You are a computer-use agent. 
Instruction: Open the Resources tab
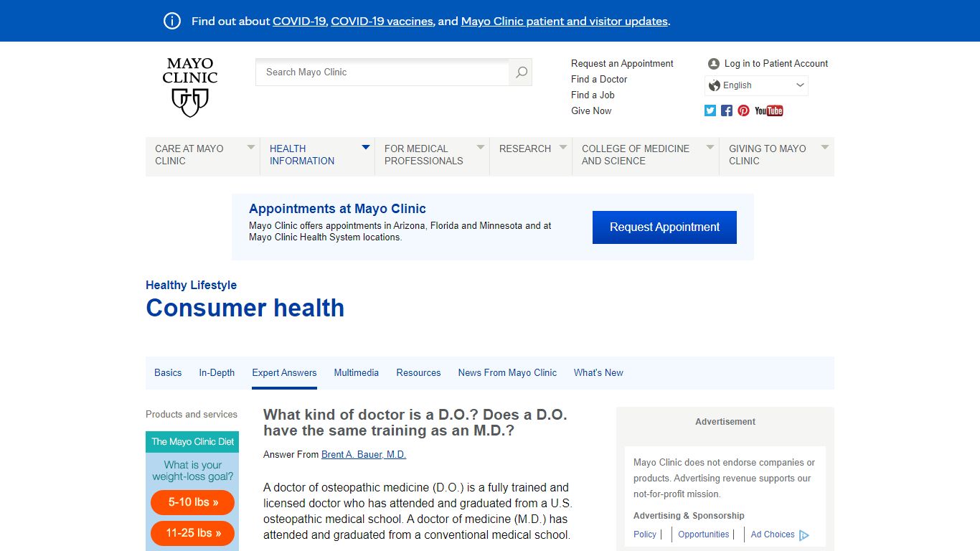click(418, 372)
